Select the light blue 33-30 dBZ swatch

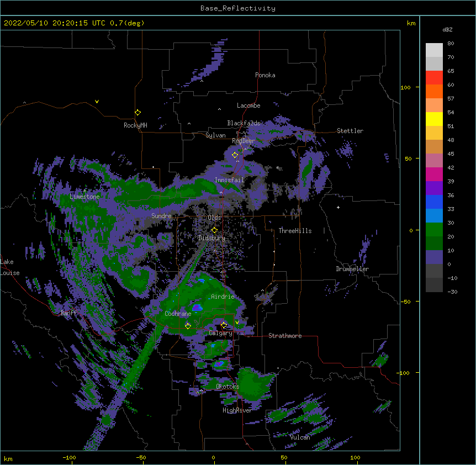[434, 216]
